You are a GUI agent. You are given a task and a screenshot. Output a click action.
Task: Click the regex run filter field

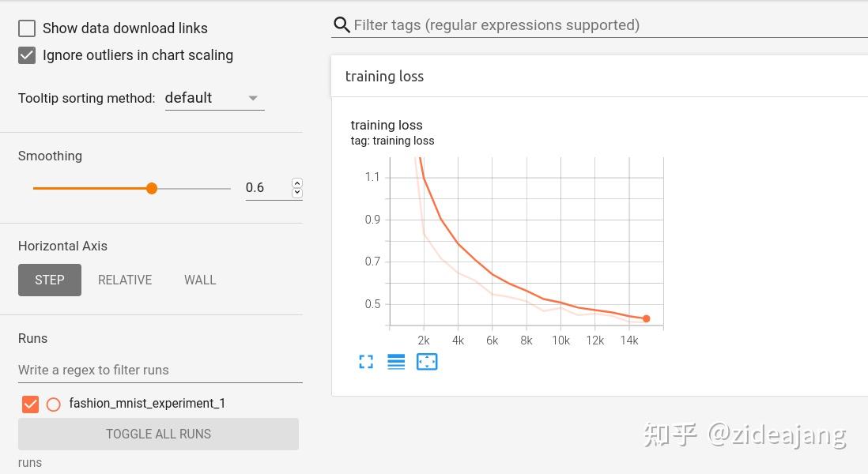pos(160,370)
